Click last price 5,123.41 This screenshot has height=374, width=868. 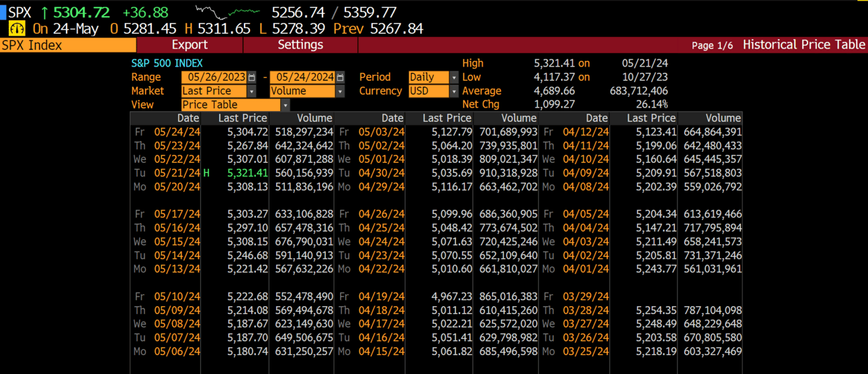[x=656, y=132]
